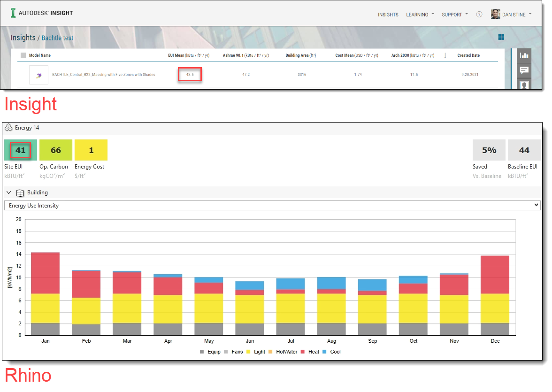
Task: Select the building area value 3316
Action: click(302, 75)
